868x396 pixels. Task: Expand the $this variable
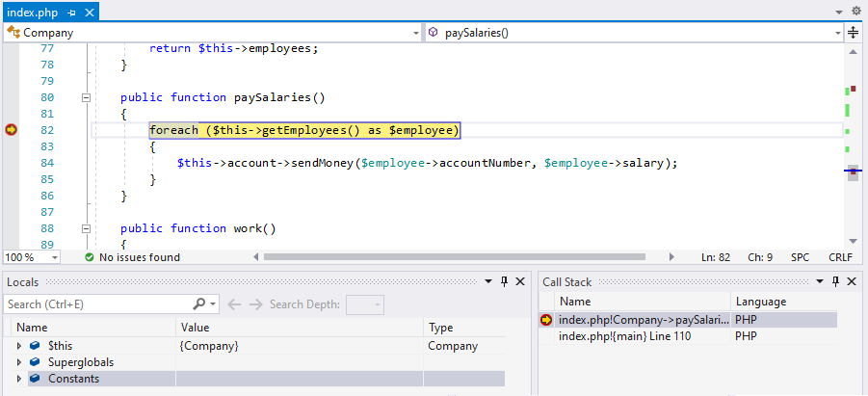click(19, 346)
